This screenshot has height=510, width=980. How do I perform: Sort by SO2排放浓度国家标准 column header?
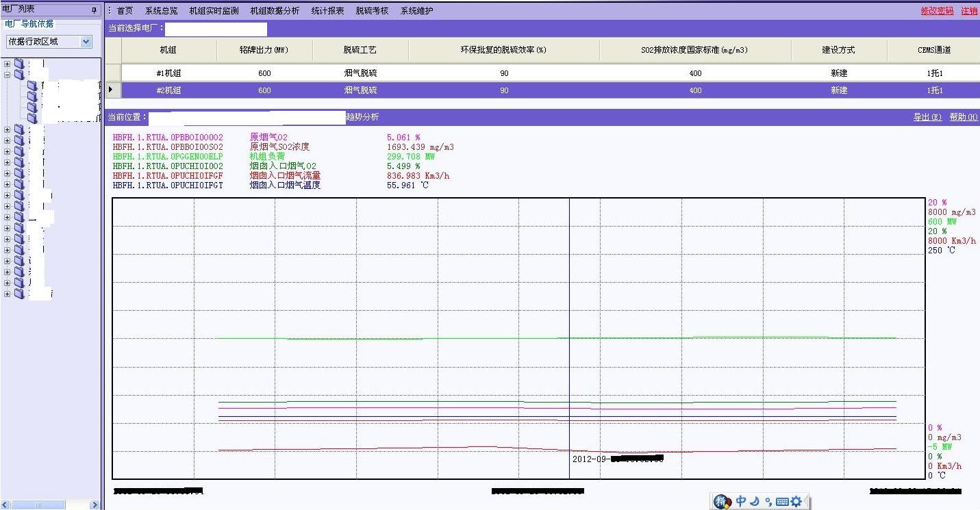pos(695,50)
